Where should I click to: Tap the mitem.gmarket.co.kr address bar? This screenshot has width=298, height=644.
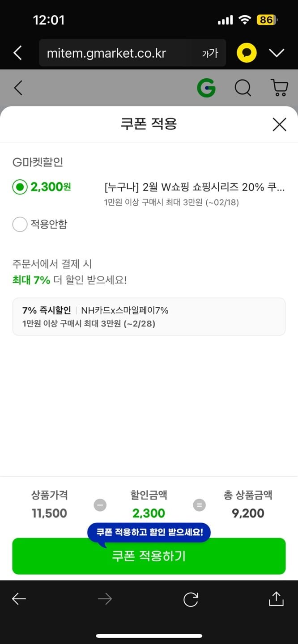[116, 54]
